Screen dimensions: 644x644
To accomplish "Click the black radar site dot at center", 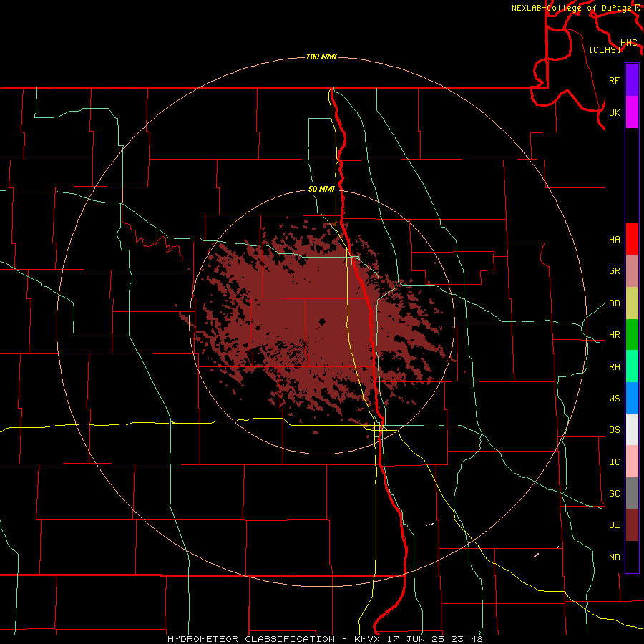I will 322,322.
